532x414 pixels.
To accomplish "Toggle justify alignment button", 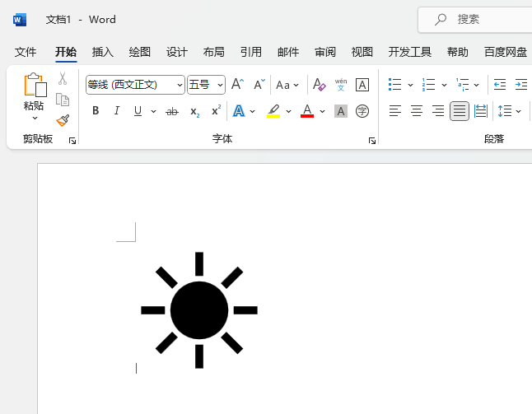I will click(x=460, y=111).
